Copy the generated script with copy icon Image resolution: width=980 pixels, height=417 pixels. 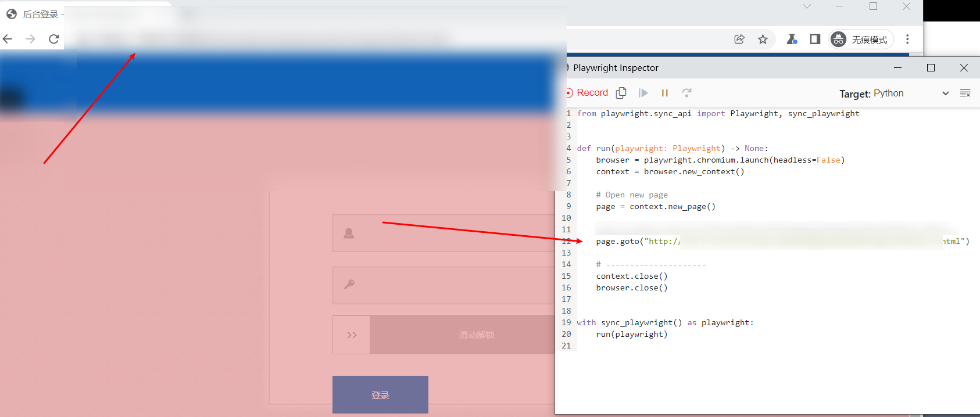(x=621, y=93)
